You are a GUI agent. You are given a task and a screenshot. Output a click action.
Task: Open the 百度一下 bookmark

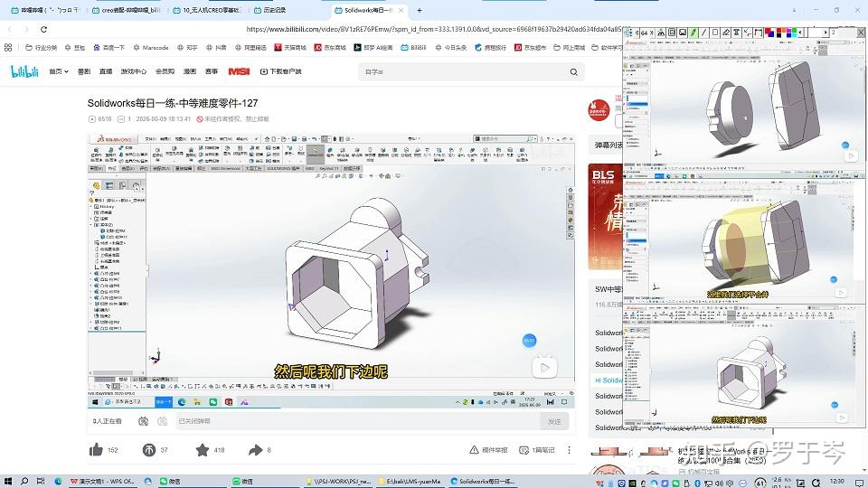108,48
